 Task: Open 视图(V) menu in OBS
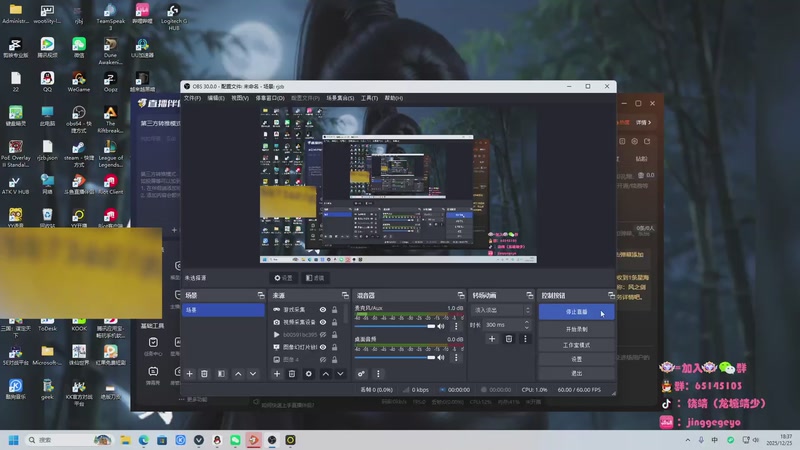point(240,98)
